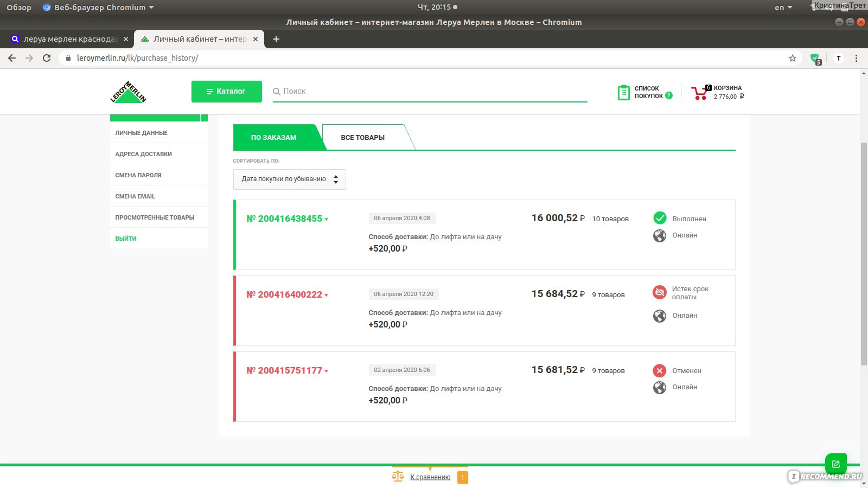Screen dimensions: 868x488
Task: Click the browser back arrow
Action: tap(12, 58)
